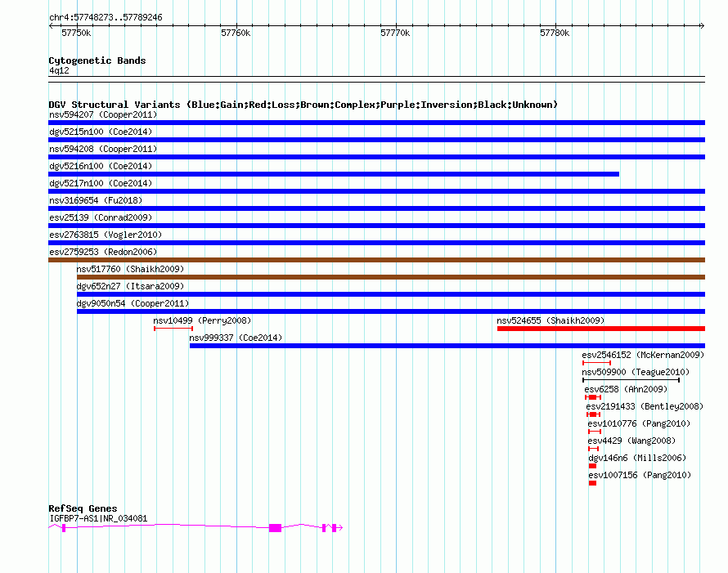Open the esv1007156 (Pang2010) label
This screenshot has width=728, height=573.
click(x=640, y=475)
